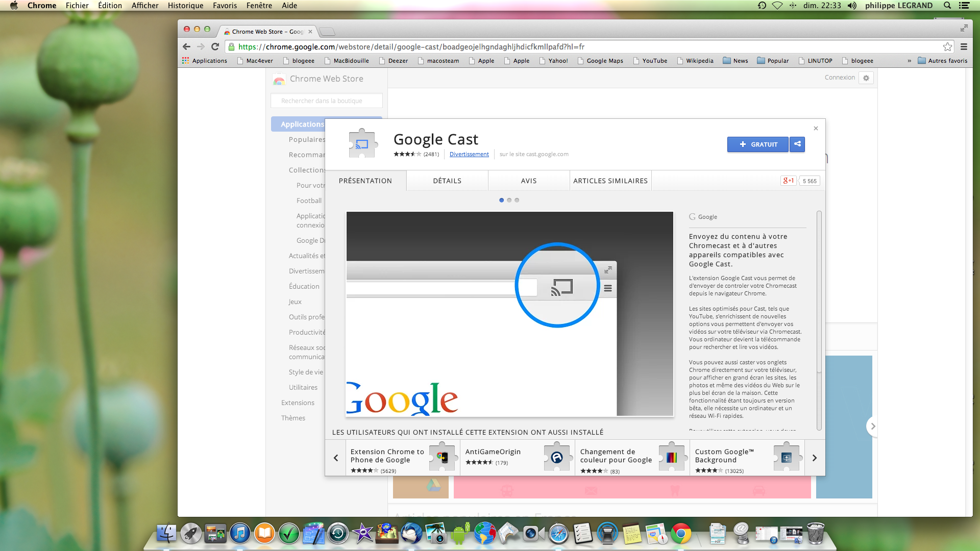Open the News bookmarks folder
This screenshot has height=551, width=980.
point(736,61)
